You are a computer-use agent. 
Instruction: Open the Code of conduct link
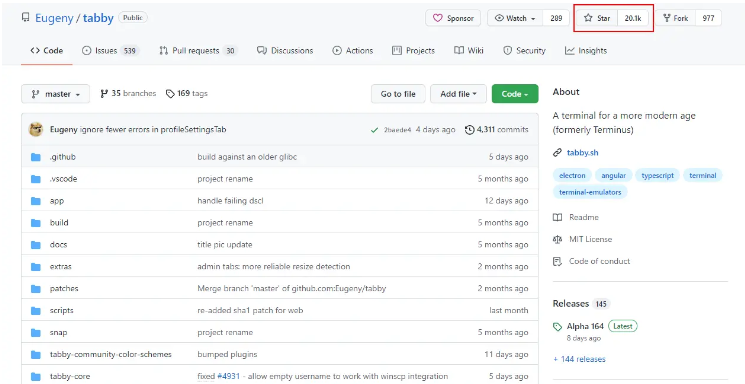(592, 261)
